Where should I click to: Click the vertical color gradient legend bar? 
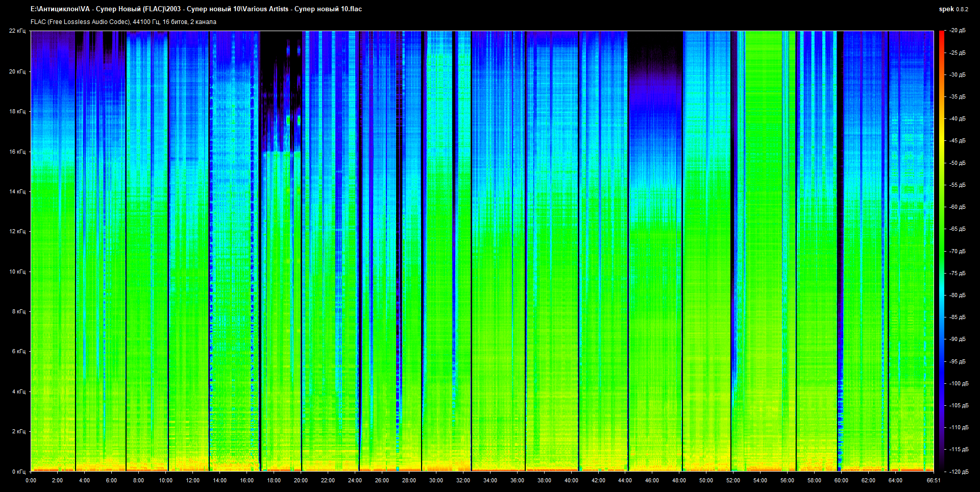click(x=942, y=250)
